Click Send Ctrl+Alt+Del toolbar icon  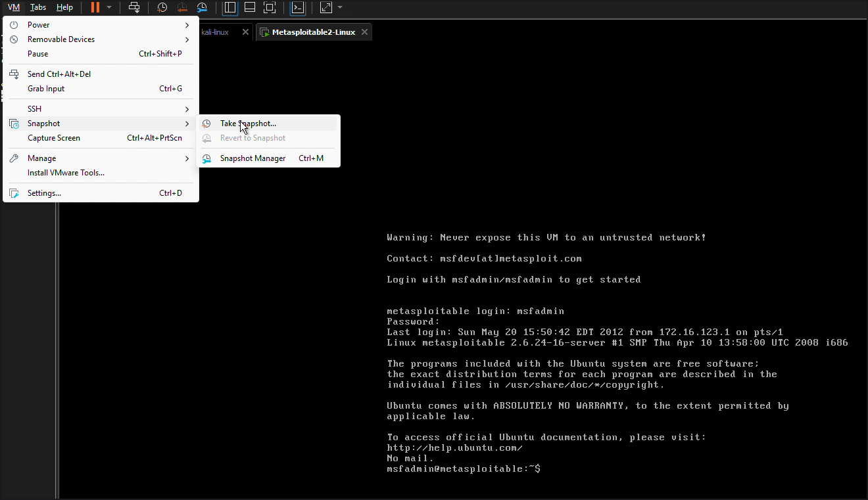134,7
